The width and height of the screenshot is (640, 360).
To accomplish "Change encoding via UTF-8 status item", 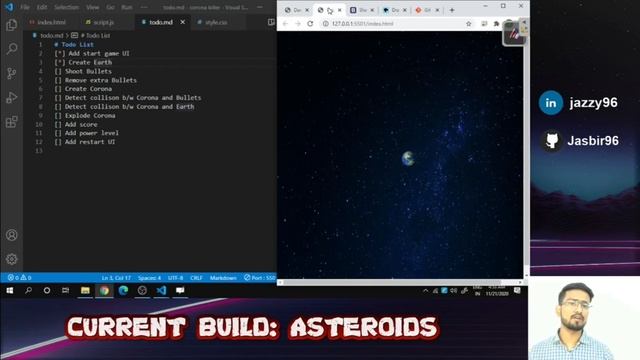I will point(176,278).
